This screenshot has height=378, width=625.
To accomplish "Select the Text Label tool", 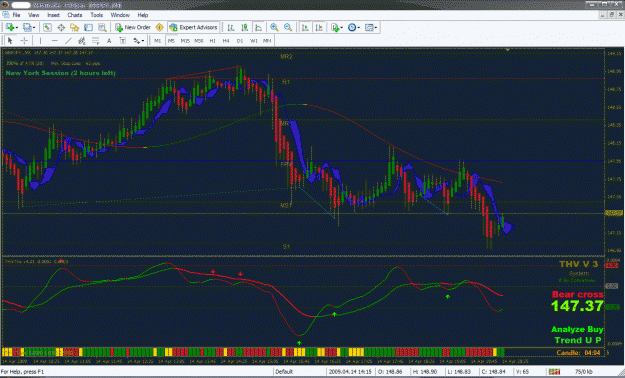I will 123,41.
